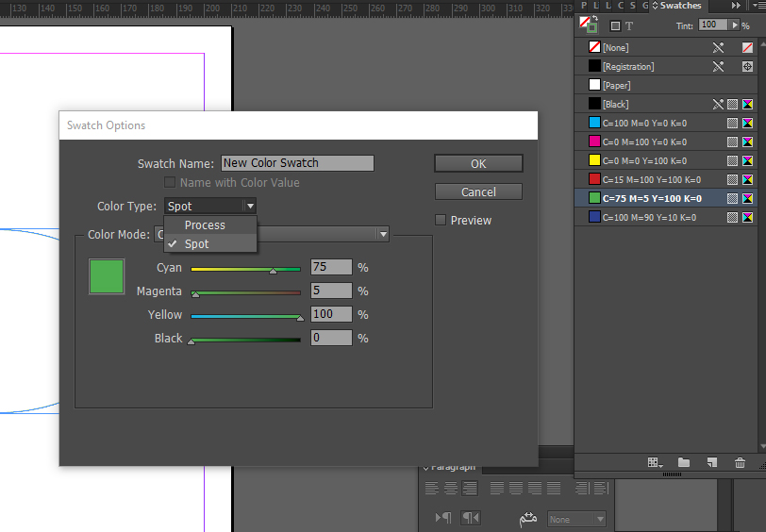Delete swatch using the trash icon
Screen dimensions: 766x532
tap(740, 462)
